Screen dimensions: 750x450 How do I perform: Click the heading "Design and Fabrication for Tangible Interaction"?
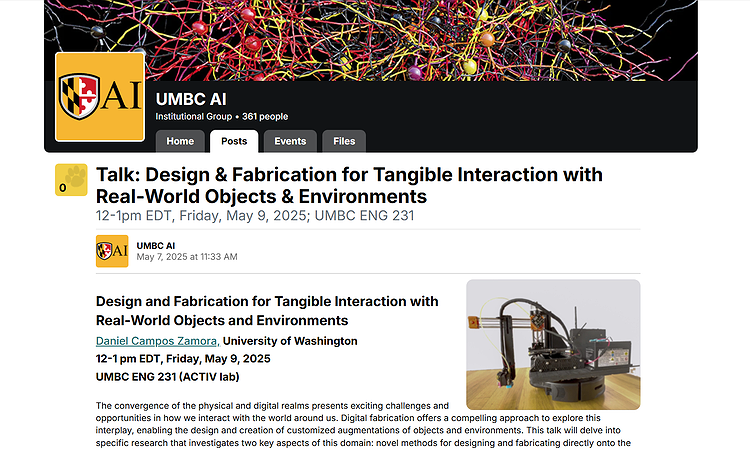(267, 311)
